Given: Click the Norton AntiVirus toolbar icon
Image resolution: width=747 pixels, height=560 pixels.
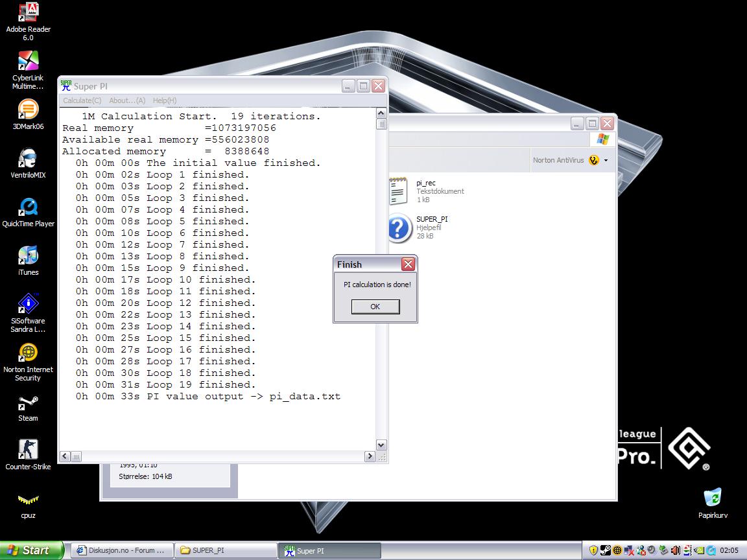Looking at the screenshot, I should (x=593, y=160).
